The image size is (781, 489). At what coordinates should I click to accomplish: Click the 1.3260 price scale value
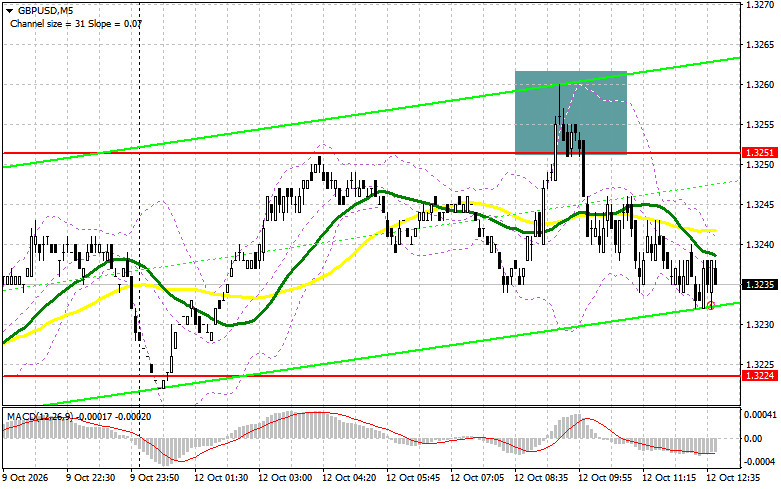760,85
